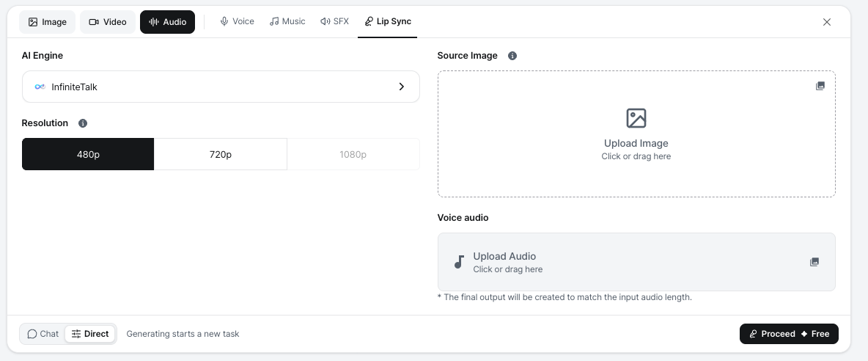The height and width of the screenshot is (361, 868).
Task: Open audio library from Voice audio box
Action: 814,262
